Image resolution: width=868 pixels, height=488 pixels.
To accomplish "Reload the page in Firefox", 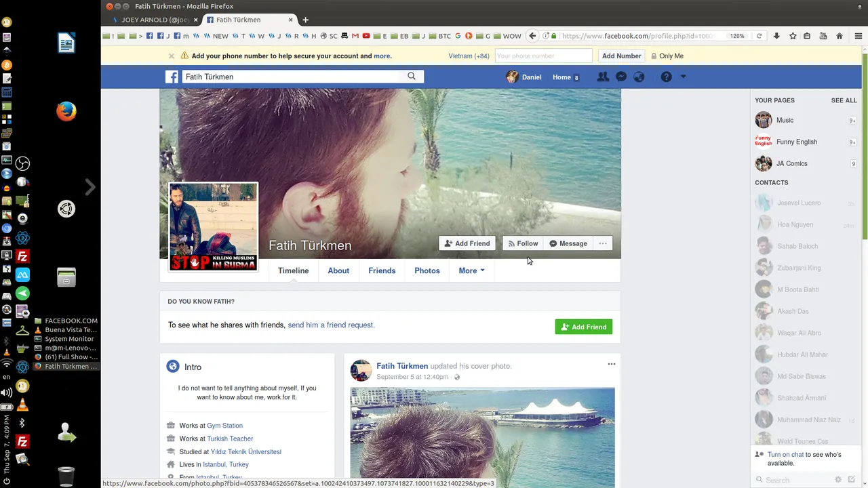I will pos(759,36).
